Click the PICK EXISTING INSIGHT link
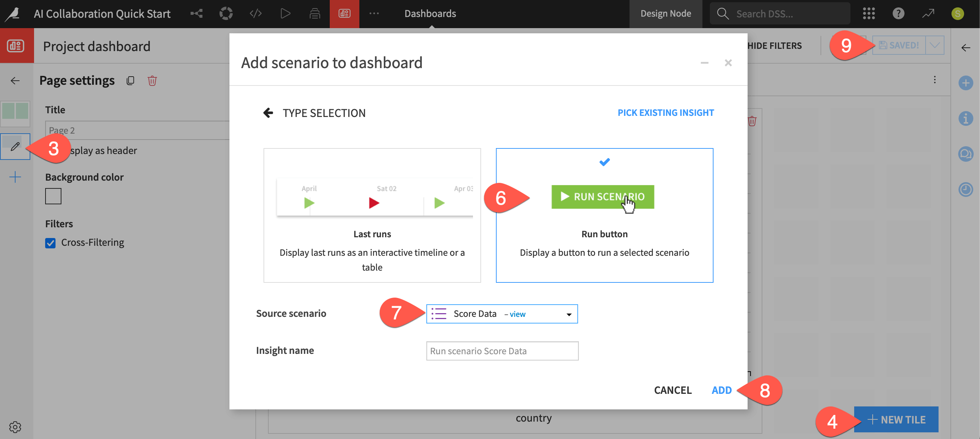This screenshot has width=980, height=439. click(665, 113)
